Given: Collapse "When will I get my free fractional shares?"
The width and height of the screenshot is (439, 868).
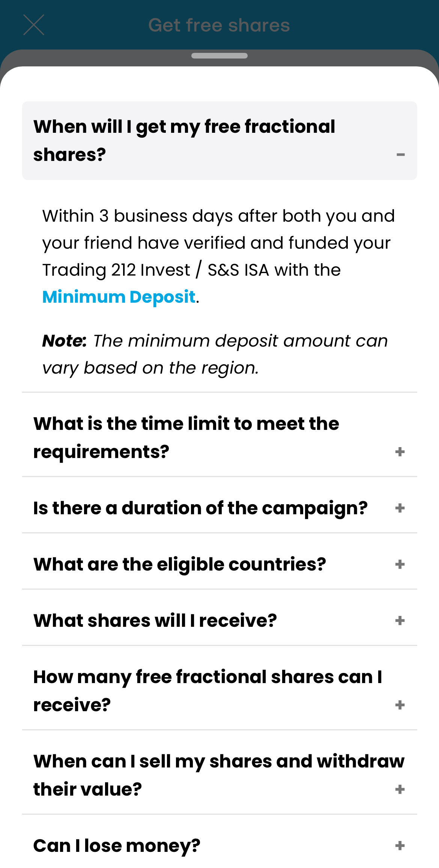Looking at the screenshot, I should coord(184,141).
